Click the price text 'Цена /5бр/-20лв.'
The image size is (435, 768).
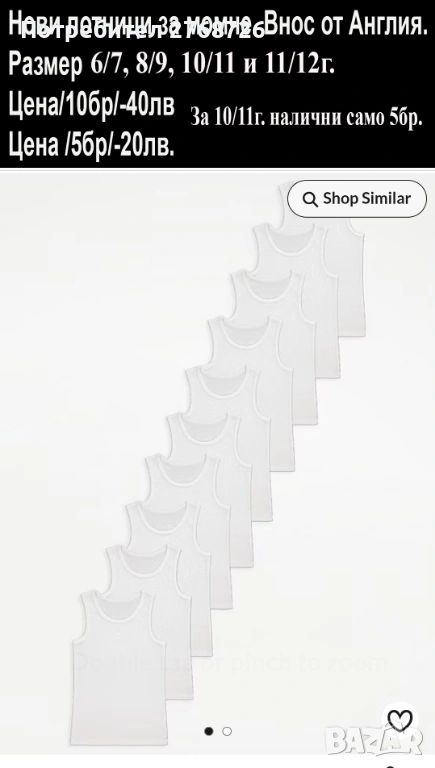click(92, 145)
